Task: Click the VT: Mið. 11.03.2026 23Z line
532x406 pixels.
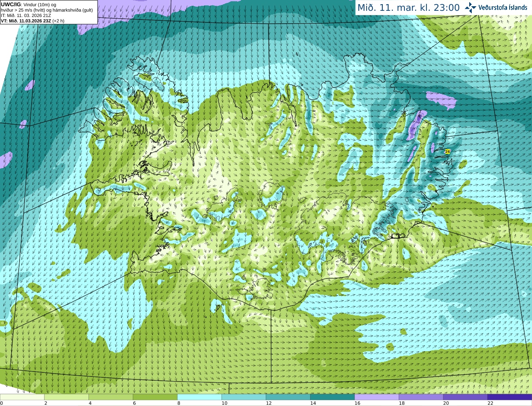Action: pyautogui.click(x=32, y=21)
